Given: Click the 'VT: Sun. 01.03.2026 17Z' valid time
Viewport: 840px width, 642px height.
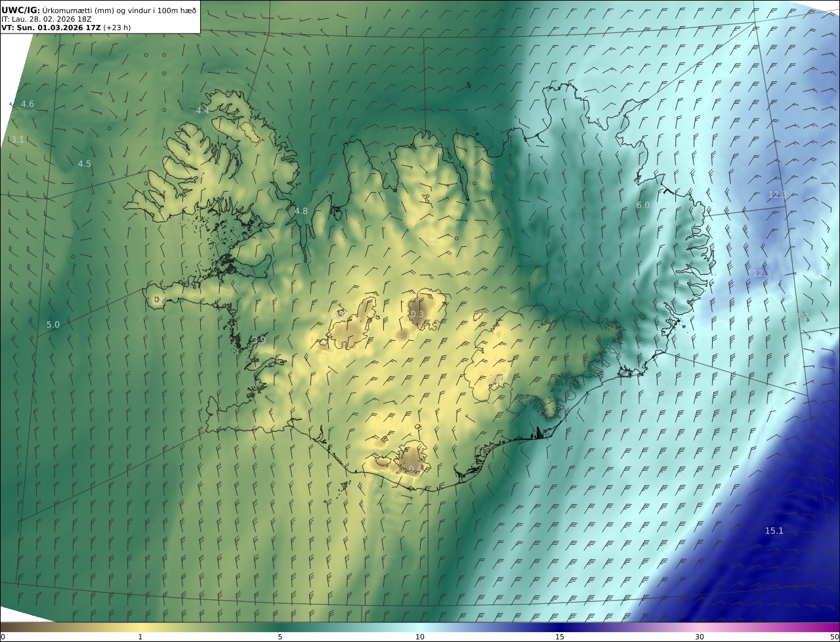Looking at the screenshot, I should click(51, 28).
